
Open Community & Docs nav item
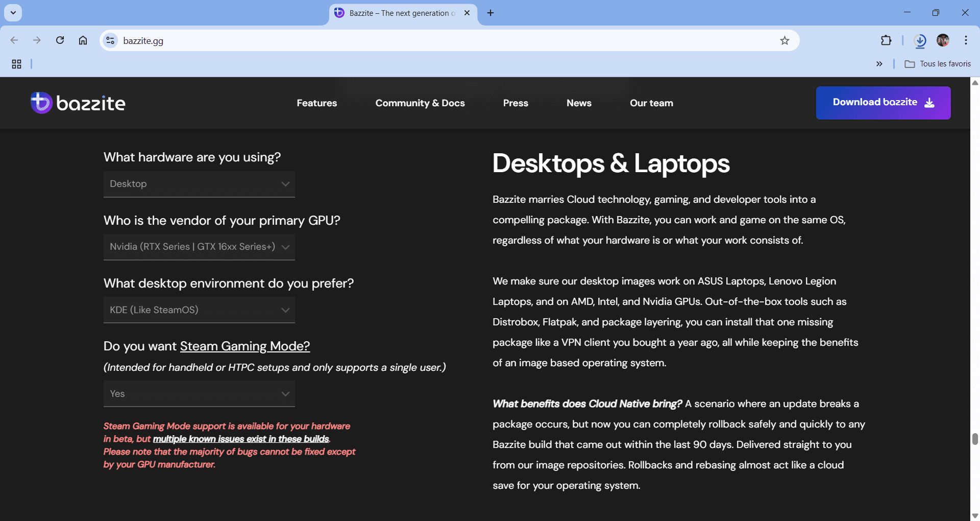420,103
